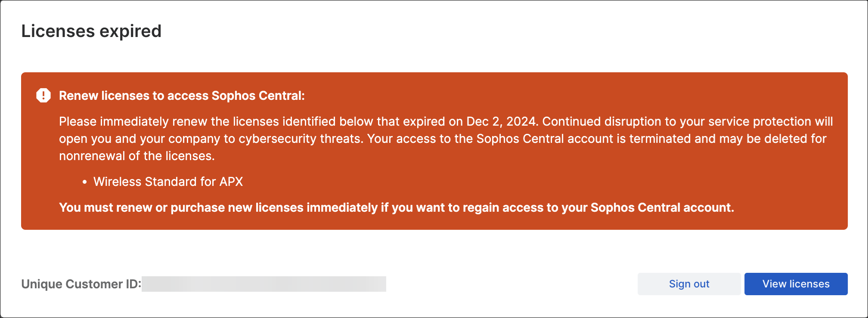Click the "Wireless Standard for APX" license item
This screenshot has height=318, width=868.
(x=168, y=182)
